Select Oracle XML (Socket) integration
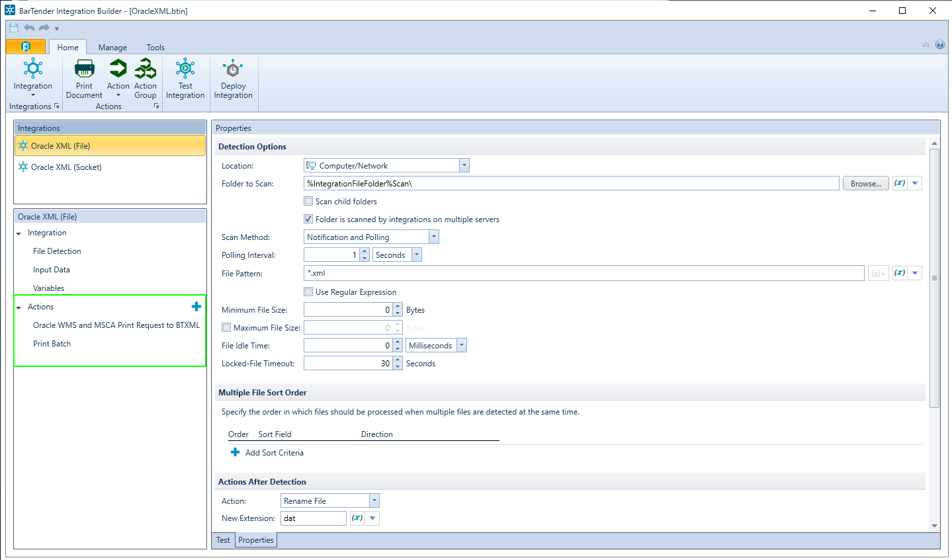The image size is (952, 560). coord(110,167)
